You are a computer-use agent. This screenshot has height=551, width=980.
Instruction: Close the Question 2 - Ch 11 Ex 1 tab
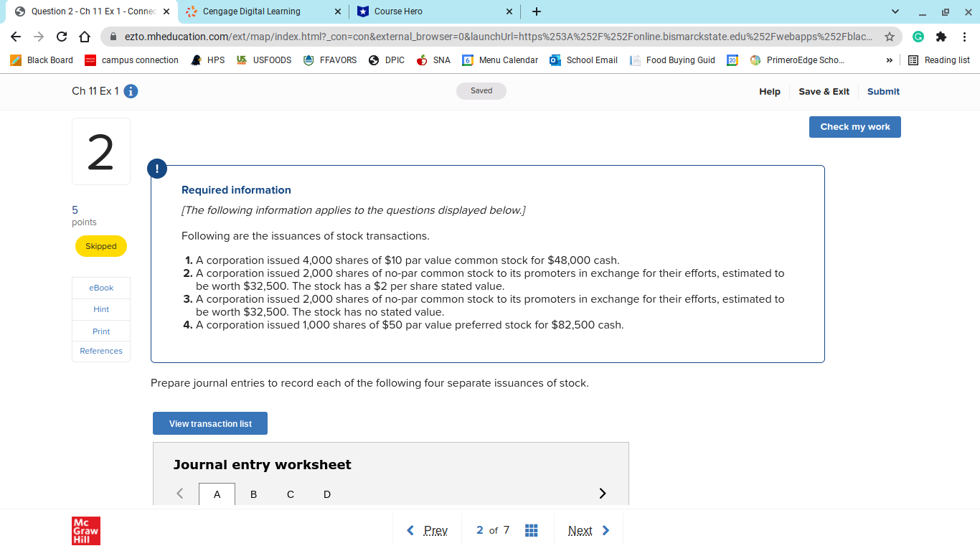166,11
